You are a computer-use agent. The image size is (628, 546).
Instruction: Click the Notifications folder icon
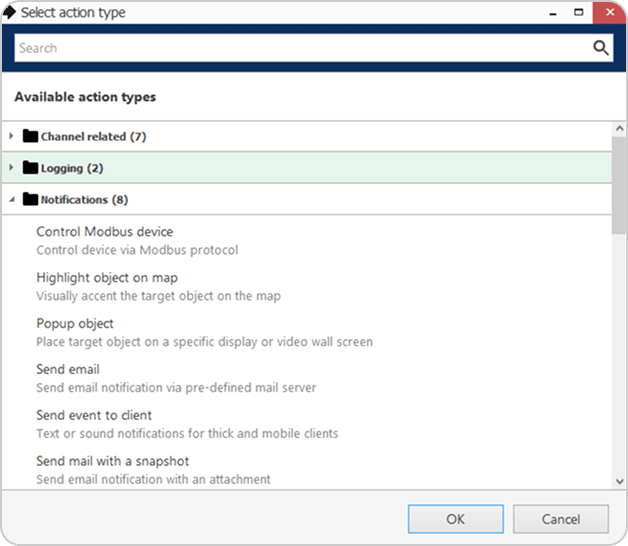tap(30, 199)
